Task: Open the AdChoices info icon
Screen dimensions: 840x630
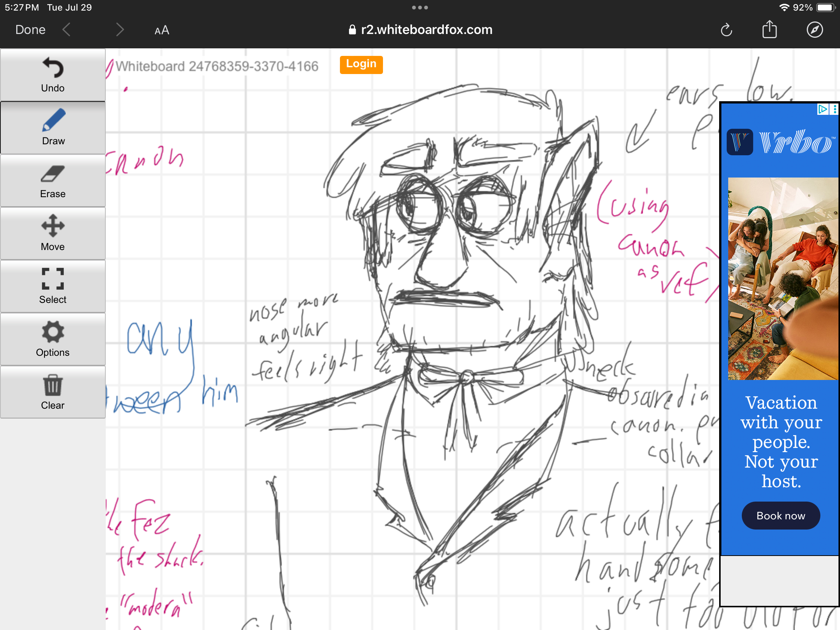Action: 823,110
